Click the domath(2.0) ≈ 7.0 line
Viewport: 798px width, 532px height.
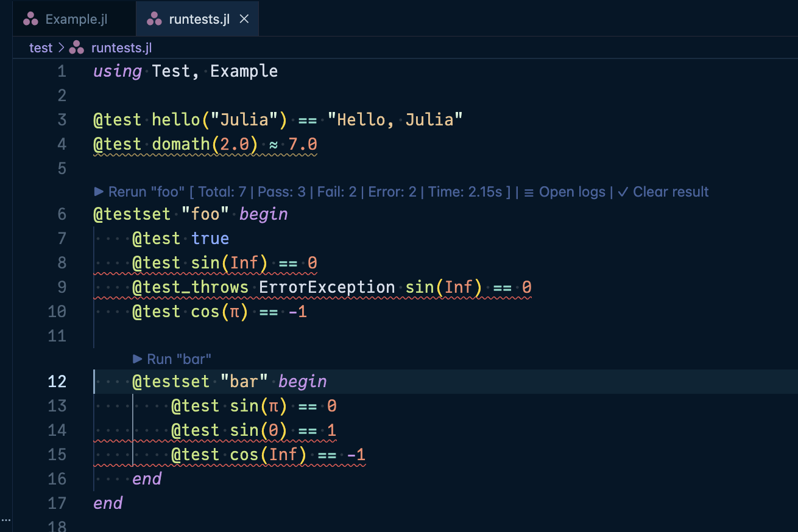(205, 144)
